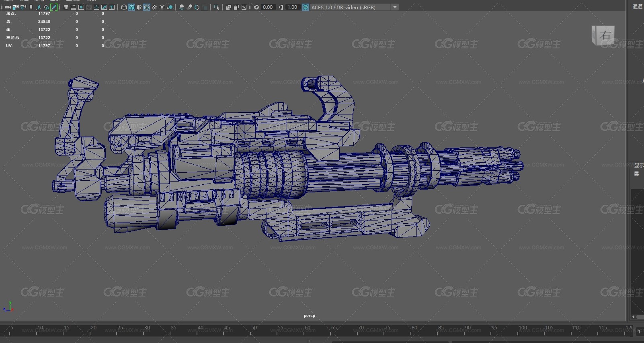Click the Gamma reset icon
The image size is (644, 343).
(281, 7)
